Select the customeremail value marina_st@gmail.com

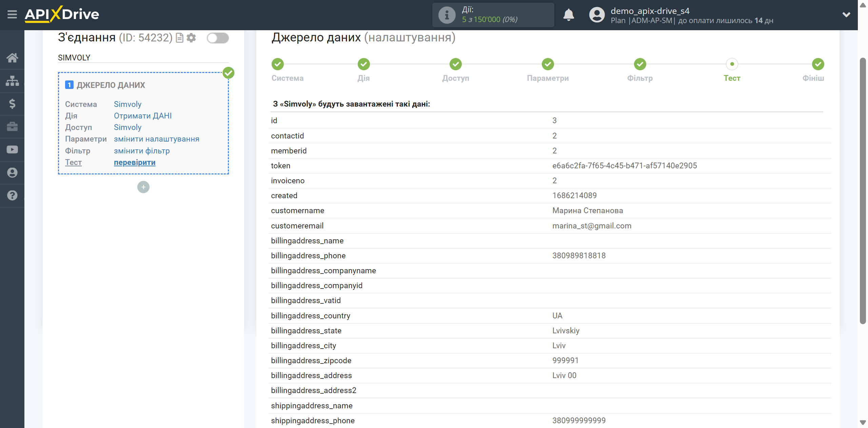click(592, 226)
